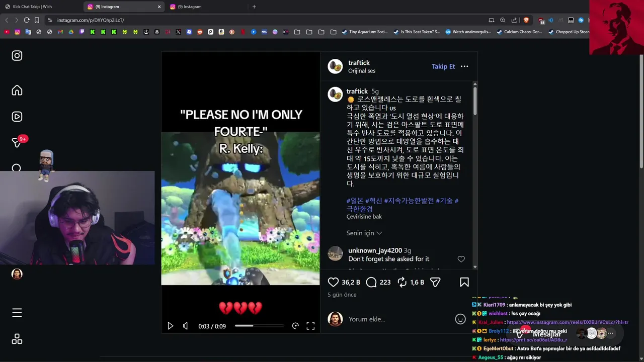The width and height of the screenshot is (644, 362).
Task: Go to Instagram Home feed icon
Action: tap(17, 90)
